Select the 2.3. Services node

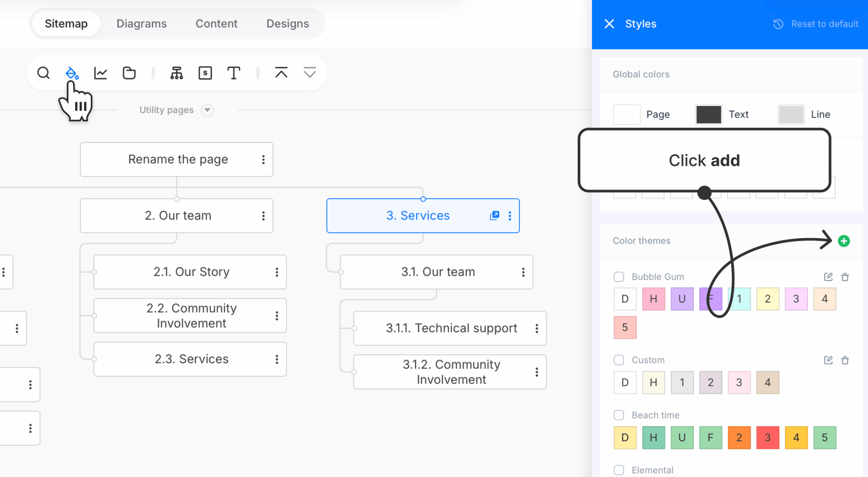click(190, 359)
